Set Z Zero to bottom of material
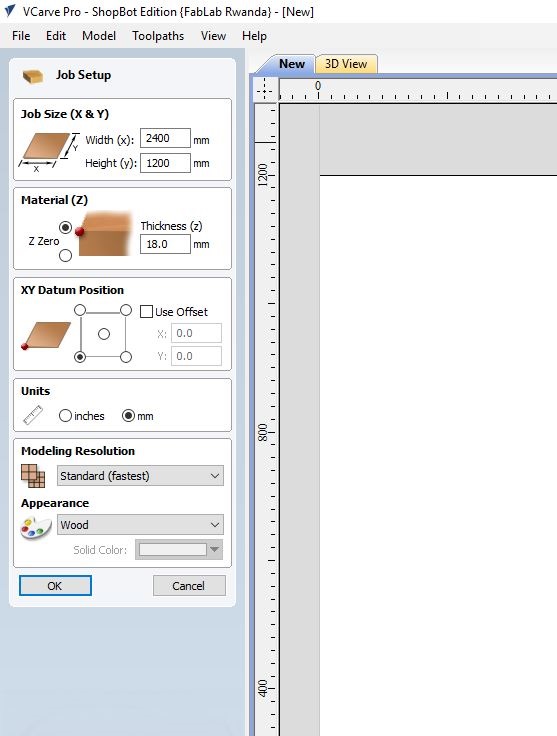Screen dimensions: 557x736 (x=65, y=255)
